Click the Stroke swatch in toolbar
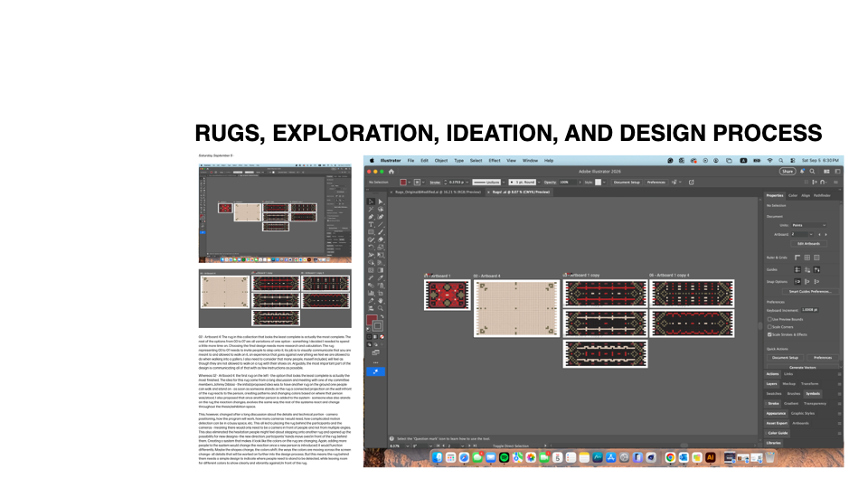868x488 pixels. click(378, 326)
